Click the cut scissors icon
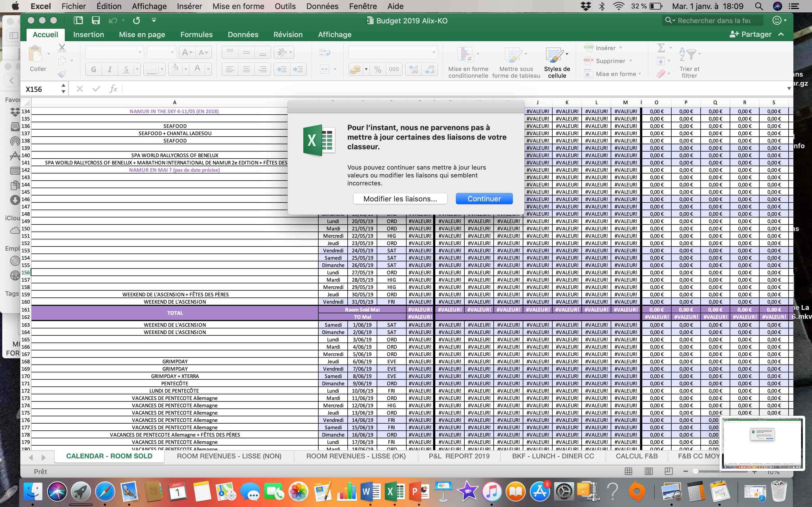Screen dimensions: 812x507 click(x=62, y=48)
